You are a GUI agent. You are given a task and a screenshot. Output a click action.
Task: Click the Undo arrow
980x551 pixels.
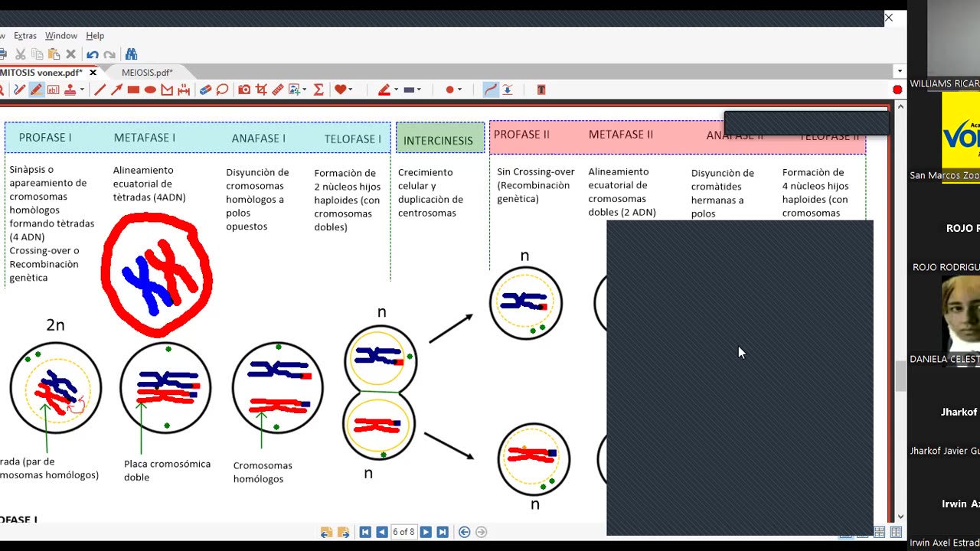click(x=93, y=54)
